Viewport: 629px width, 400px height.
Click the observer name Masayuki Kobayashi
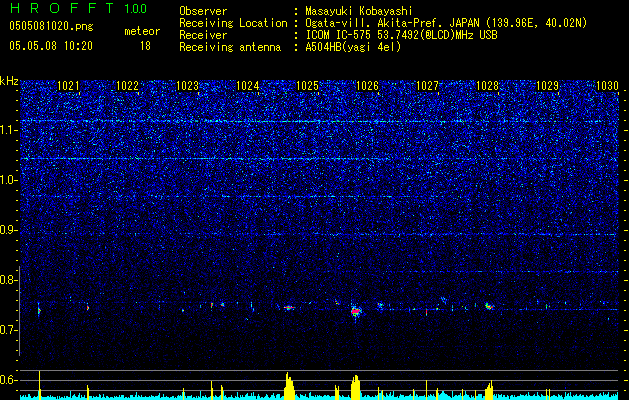(359, 11)
